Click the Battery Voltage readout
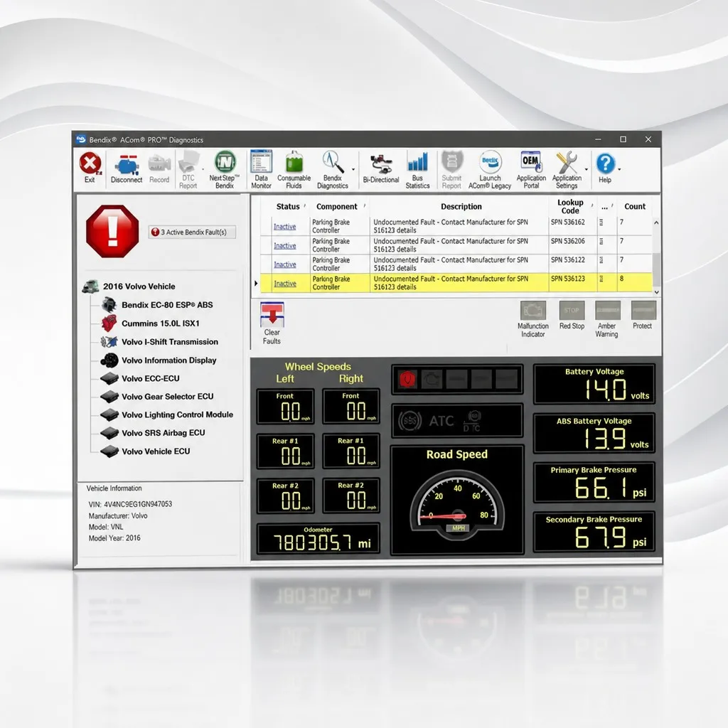728x728 pixels. pos(594,385)
